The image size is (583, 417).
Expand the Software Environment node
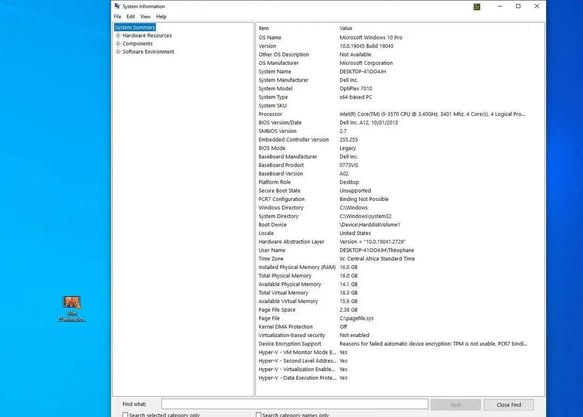coord(118,52)
